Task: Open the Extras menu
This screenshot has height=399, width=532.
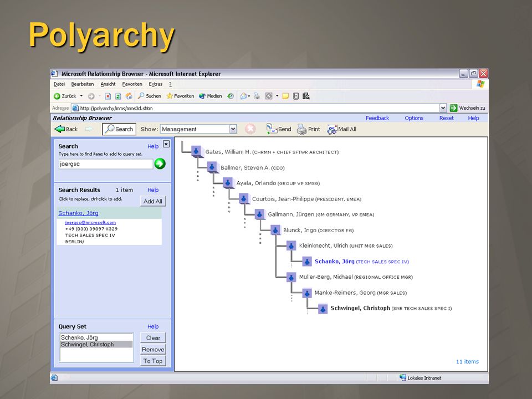Action: click(155, 84)
